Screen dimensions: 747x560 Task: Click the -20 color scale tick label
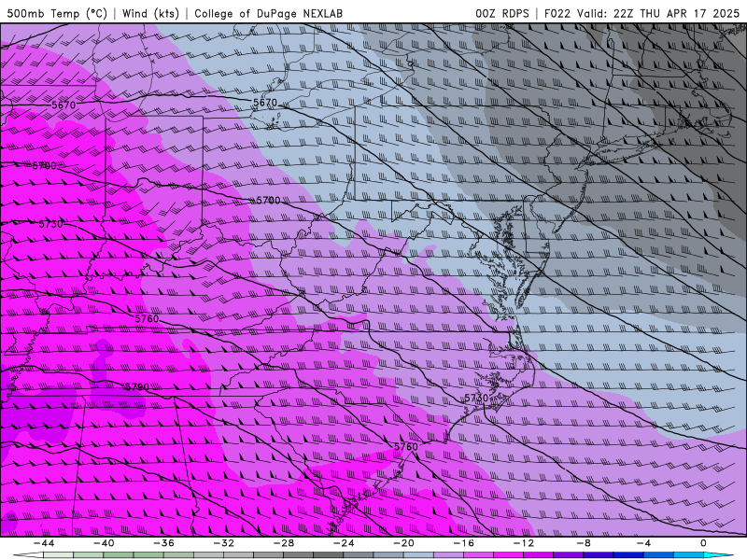403,543
